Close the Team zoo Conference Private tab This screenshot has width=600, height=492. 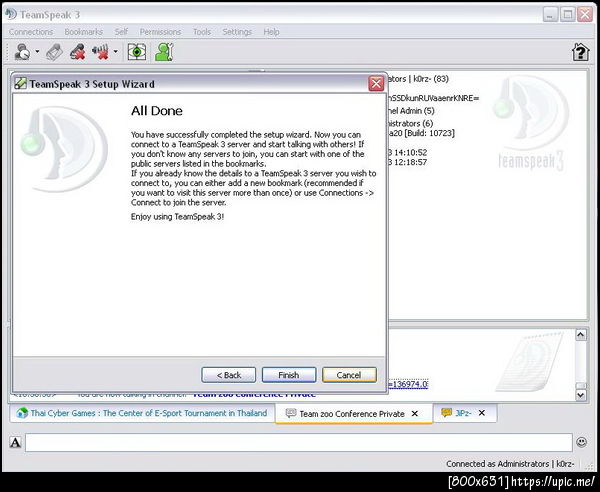(414, 414)
